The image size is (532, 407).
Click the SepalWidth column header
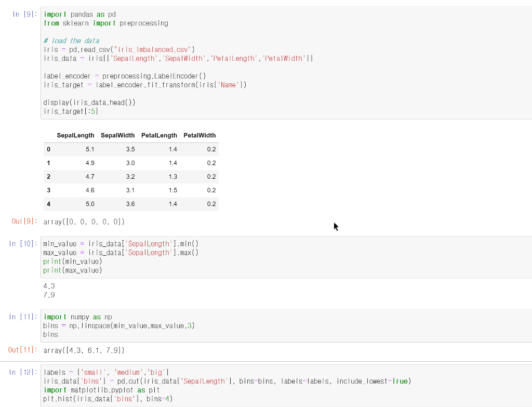coord(118,136)
